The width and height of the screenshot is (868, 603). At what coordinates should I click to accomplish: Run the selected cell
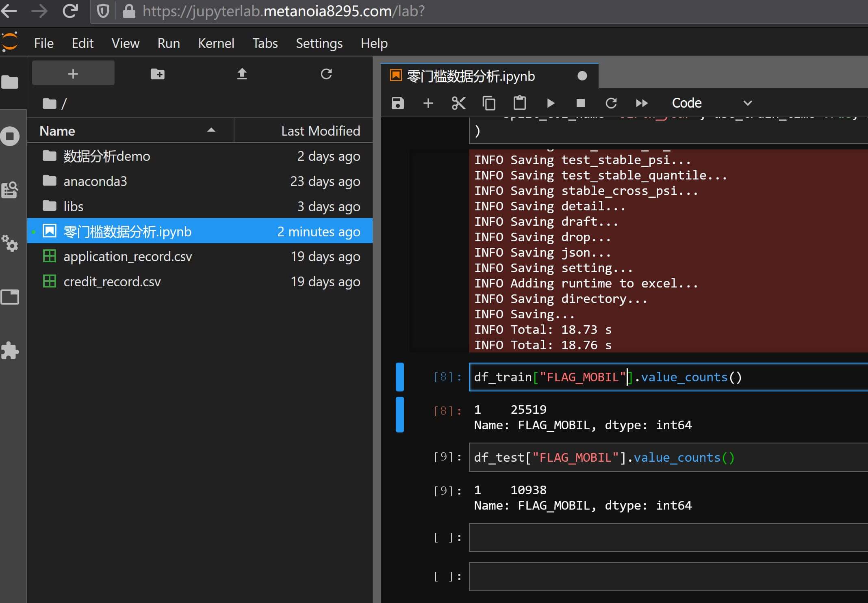(550, 103)
